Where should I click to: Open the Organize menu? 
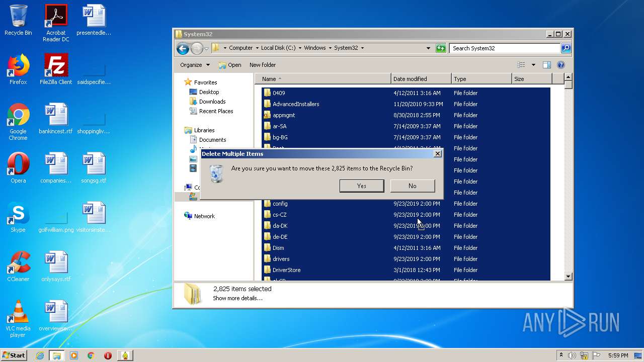coord(195,65)
